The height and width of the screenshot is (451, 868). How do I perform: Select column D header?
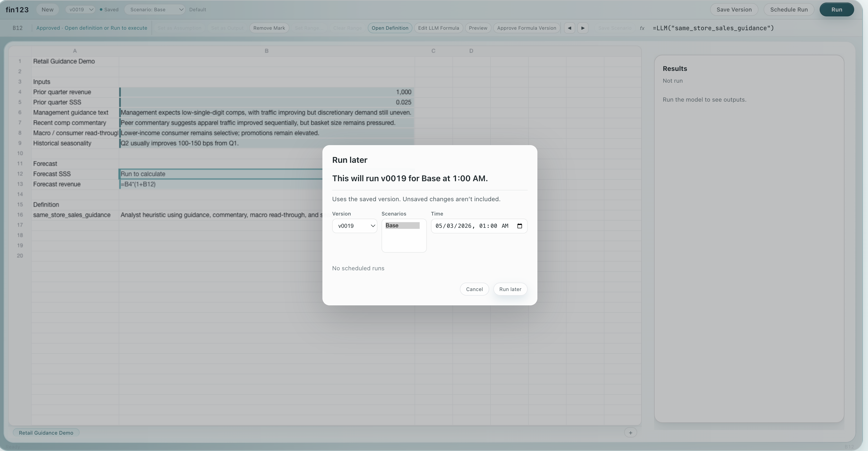[471, 51]
